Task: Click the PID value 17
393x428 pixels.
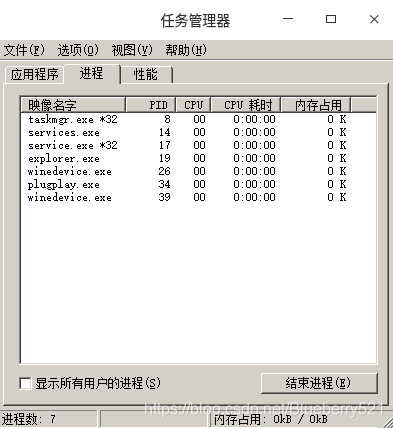Action: tap(165, 145)
